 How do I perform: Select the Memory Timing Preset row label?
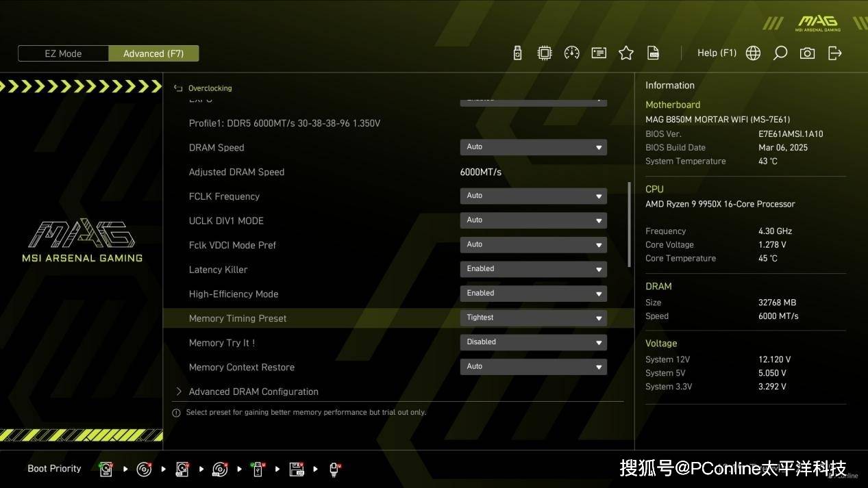238,318
